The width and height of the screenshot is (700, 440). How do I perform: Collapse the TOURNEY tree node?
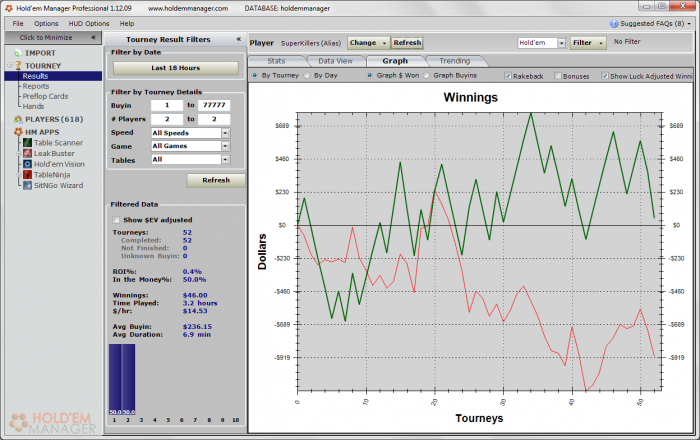10,65
